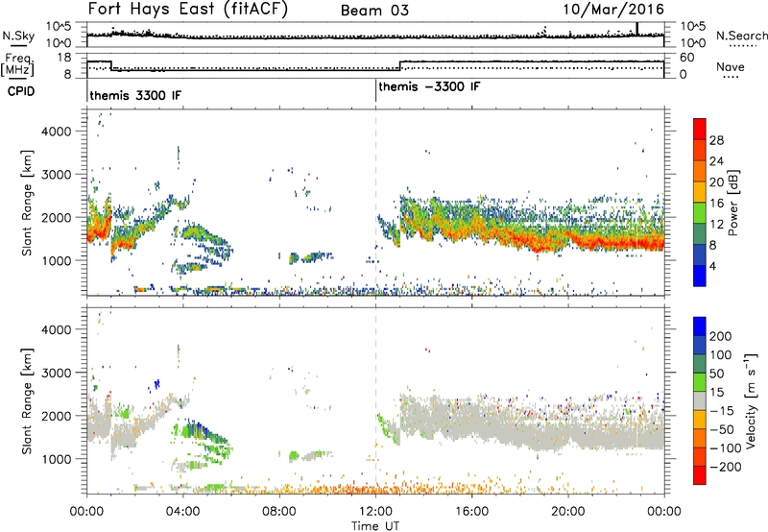Click the 'CPID' row label

pyautogui.click(x=20, y=91)
